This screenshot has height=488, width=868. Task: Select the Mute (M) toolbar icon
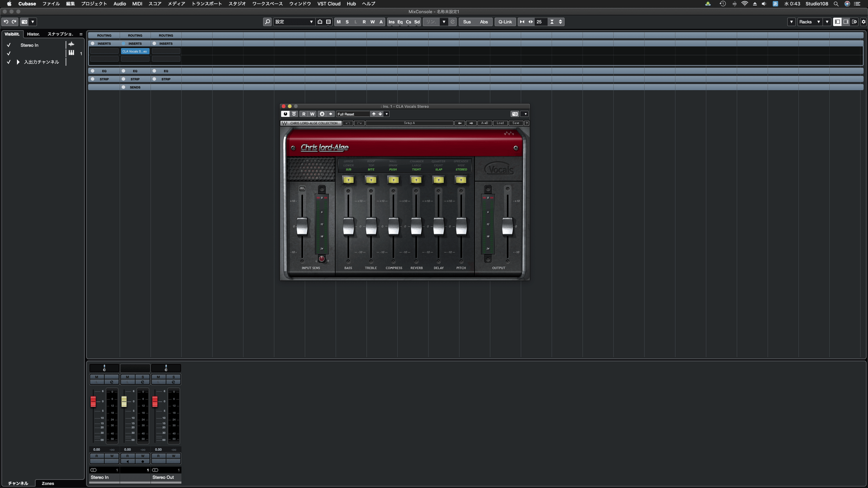tap(338, 22)
